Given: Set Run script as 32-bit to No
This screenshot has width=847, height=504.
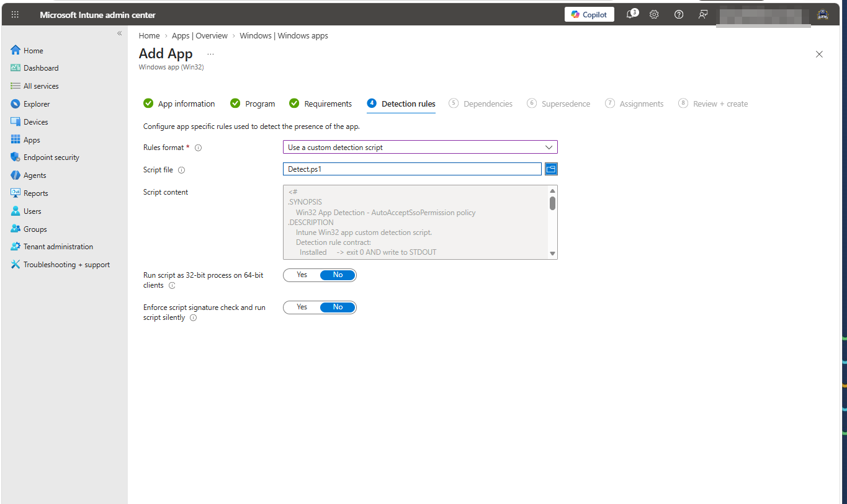Looking at the screenshot, I should point(338,275).
